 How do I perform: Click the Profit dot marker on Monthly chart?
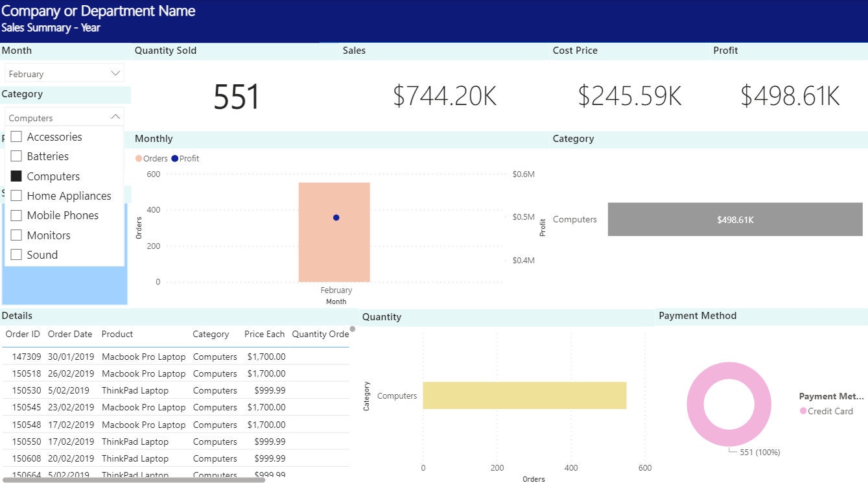(336, 217)
